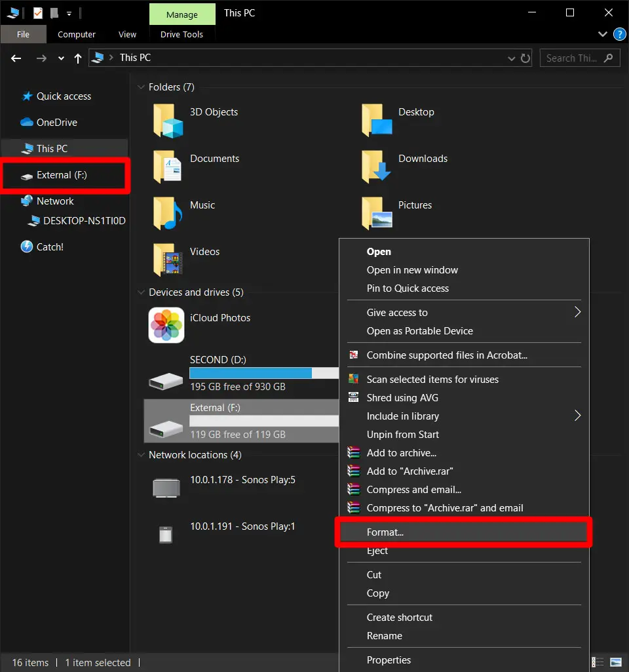Image resolution: width=629 pixels, height=672 pixels.
Task: Open the Help question mark icon
Action: point(619,34)
